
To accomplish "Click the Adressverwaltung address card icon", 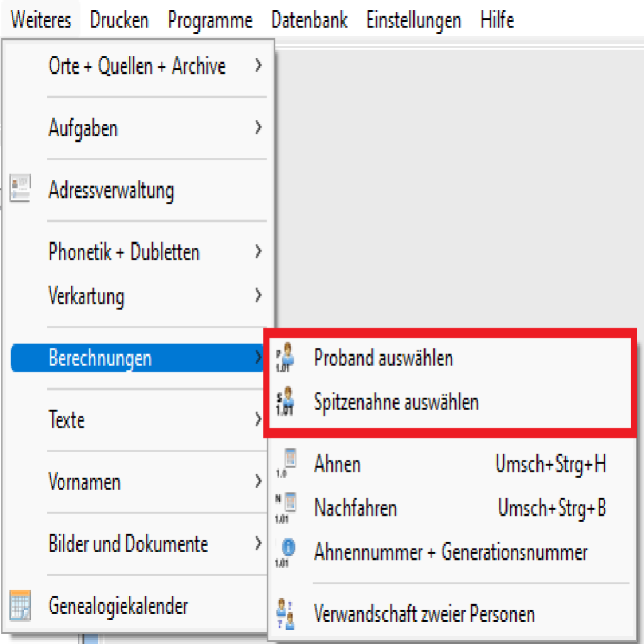I will (x=21, y=189).
